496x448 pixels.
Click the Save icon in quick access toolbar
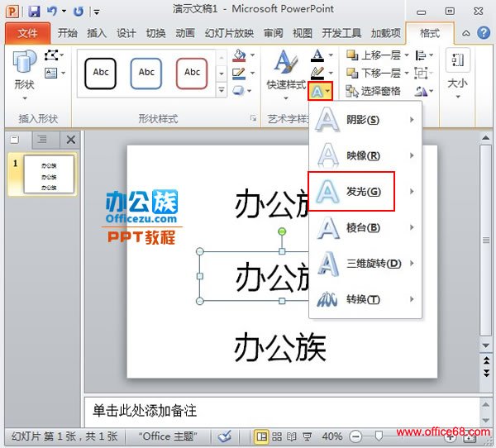click(x=34, y=12)
